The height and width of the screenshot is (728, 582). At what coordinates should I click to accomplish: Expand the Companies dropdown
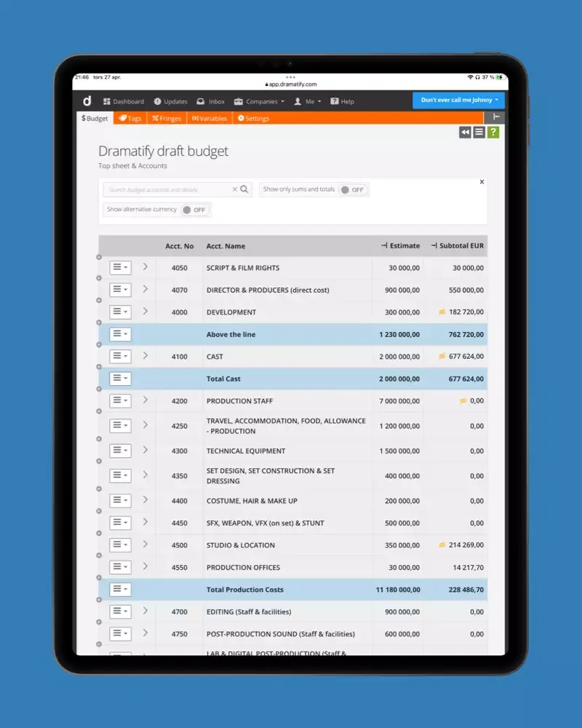click(x=259, y=101)
